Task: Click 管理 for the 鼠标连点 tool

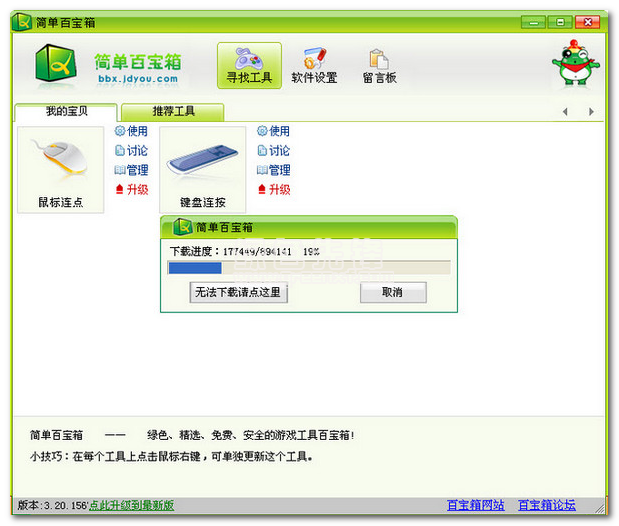Action: tap(131, 170)
